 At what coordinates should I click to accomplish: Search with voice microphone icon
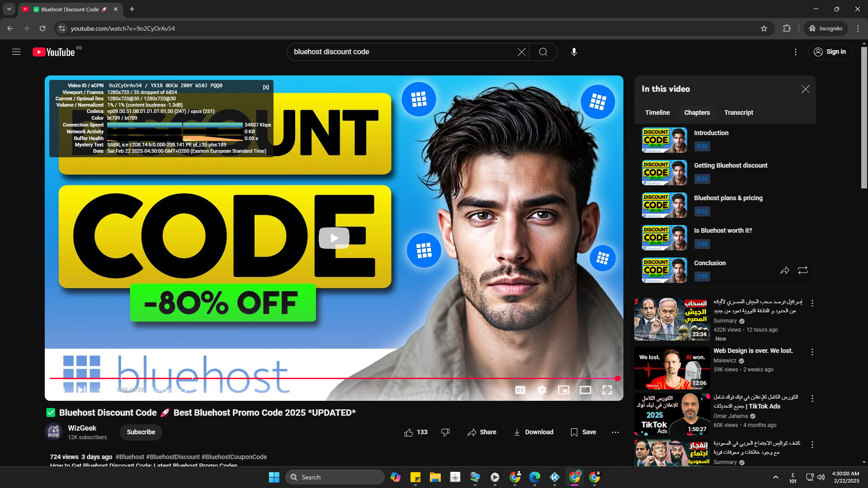tap(574, 52)
